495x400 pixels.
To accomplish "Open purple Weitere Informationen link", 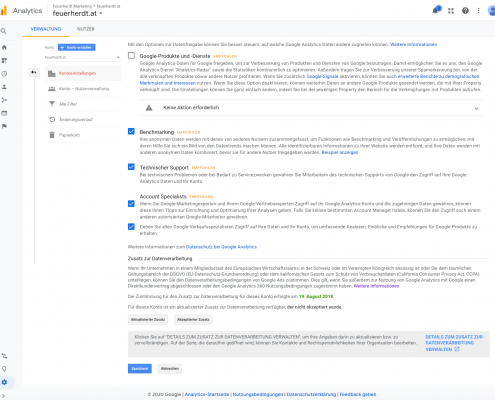I will [x=376, y=286].
